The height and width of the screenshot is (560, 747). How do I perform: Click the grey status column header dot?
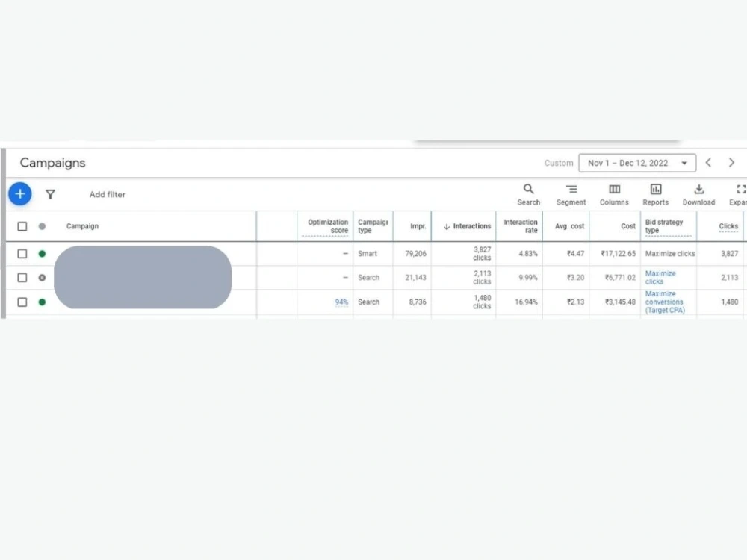42,226
